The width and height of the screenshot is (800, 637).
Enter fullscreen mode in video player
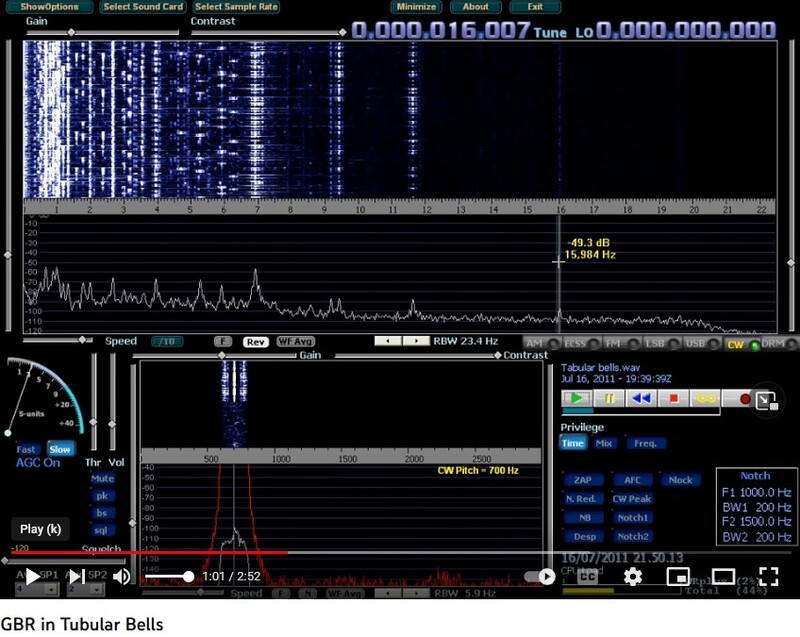(768, 576)
